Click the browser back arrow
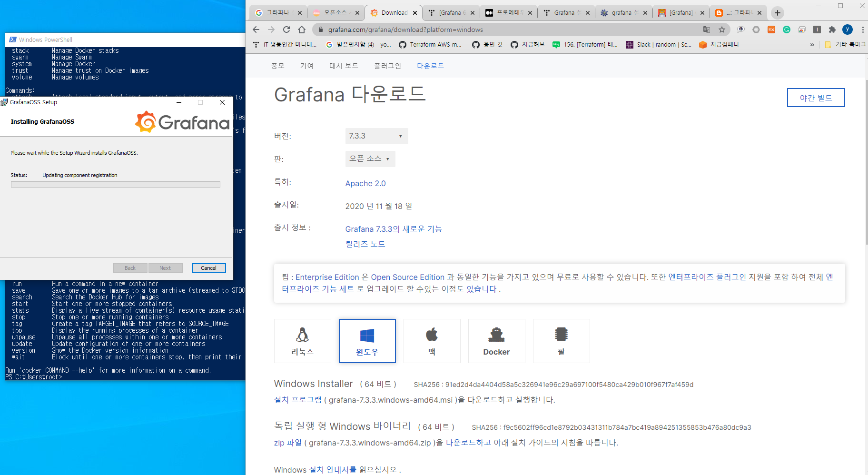This screenshot has height=475, width=868. pyautogui.click(x=256, y=30)
